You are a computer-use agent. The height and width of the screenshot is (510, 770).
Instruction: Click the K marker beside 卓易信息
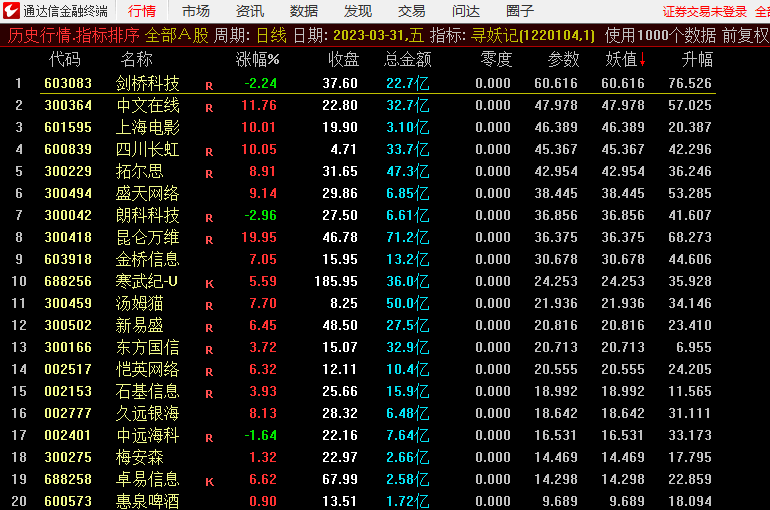click(209, 482)
